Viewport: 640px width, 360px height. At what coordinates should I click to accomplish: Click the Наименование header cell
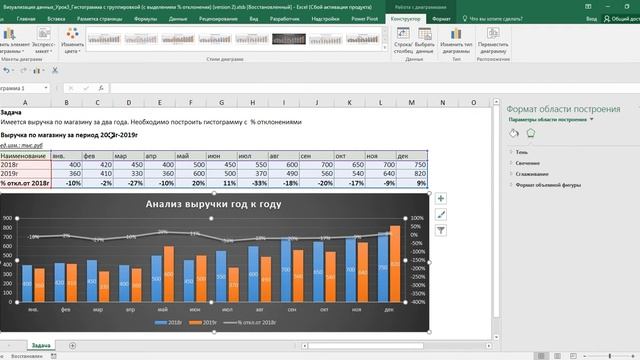pyautogui.click(x=25, y=156)
